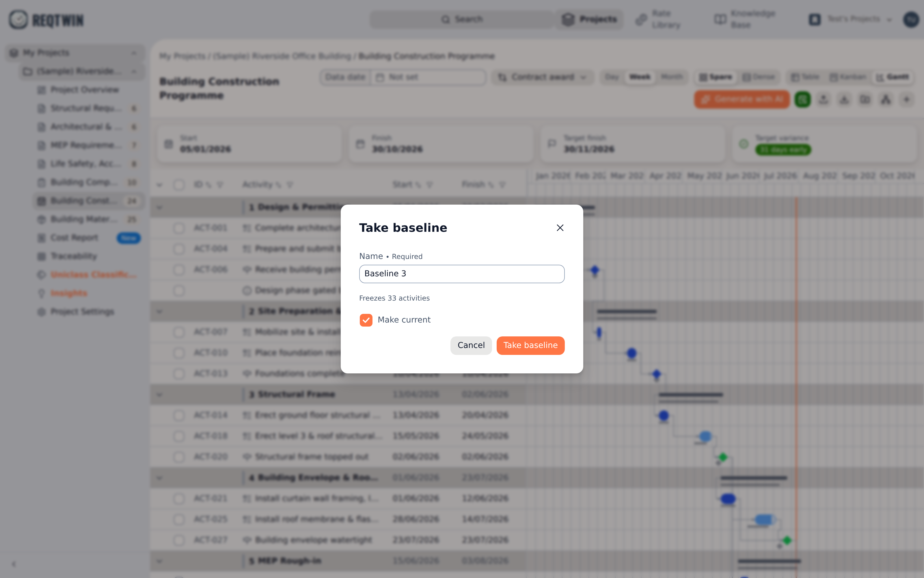The height and width of the screenshot is (578, 924).
Task: Click the ACT-014 Gantt bar
Action: pos(664,416)
